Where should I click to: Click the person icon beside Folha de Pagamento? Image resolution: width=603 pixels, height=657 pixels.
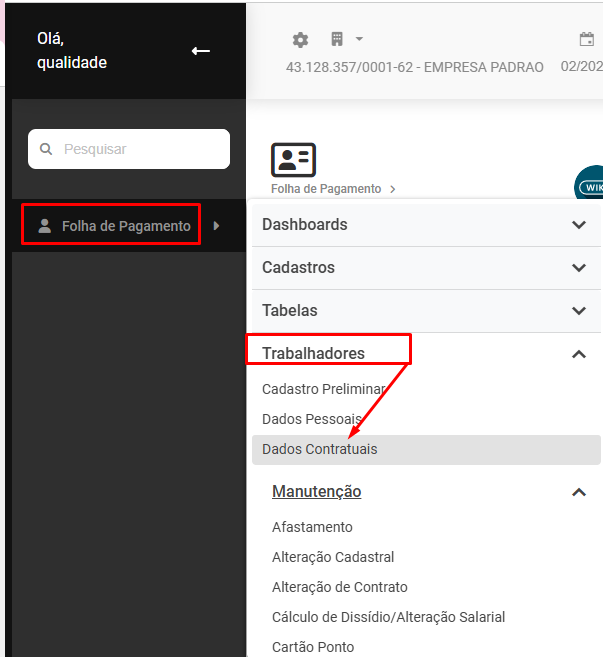[44, 226]
